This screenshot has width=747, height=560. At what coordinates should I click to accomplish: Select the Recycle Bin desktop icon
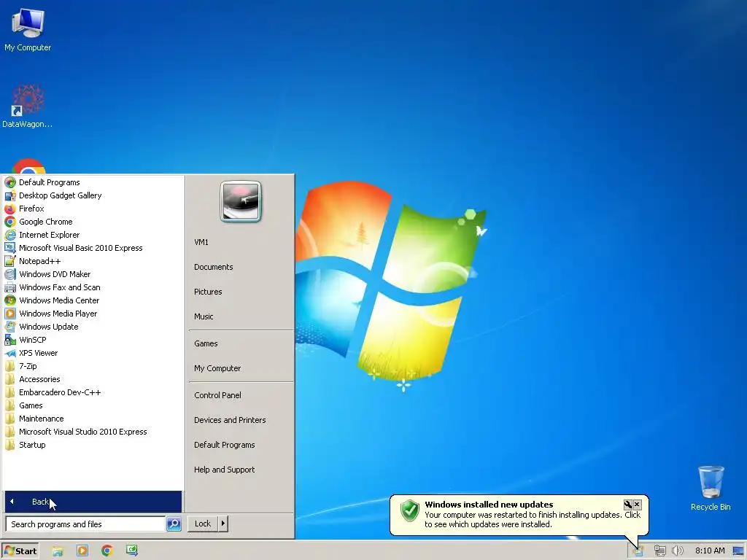pos(711,489)
